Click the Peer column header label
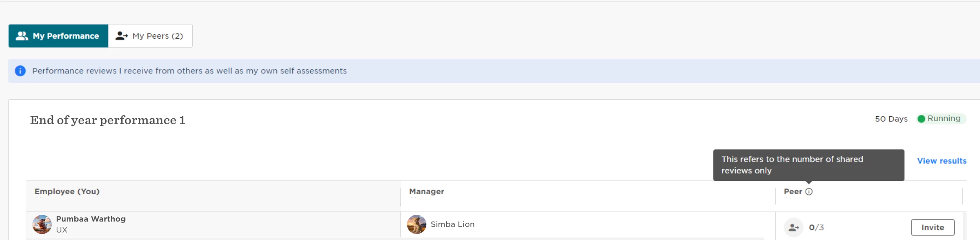Viewport: 980px width, 240px height. (793, 191)
